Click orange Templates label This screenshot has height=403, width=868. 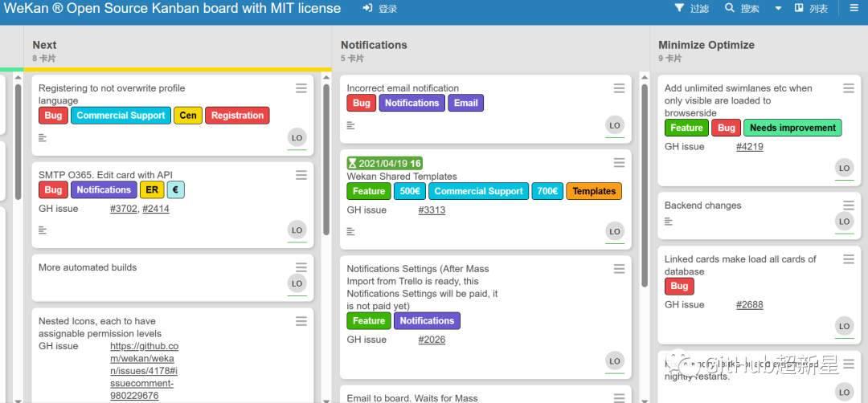point(594,191)
